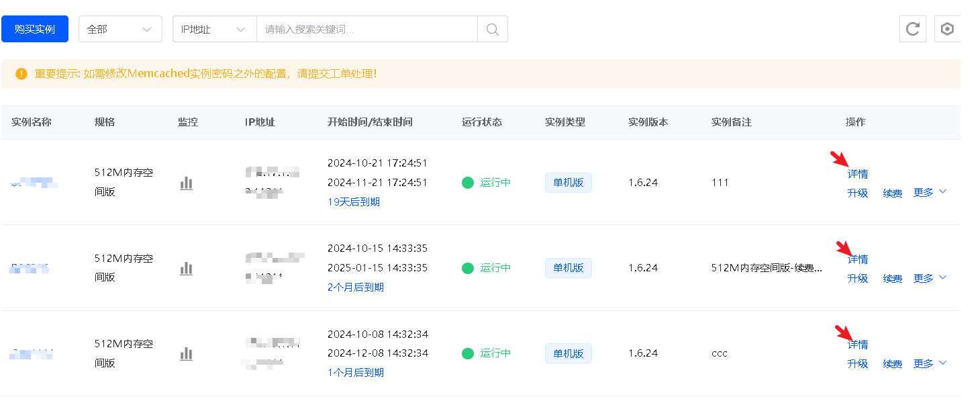View monitoring chart for first instance
This screenshot has height=399, width=980.
pyautogui.click(x=186, y=183)
